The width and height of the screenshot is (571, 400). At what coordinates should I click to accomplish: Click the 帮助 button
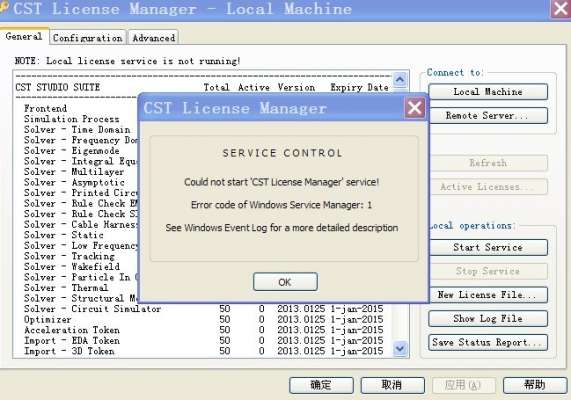[x=535, y=385]
